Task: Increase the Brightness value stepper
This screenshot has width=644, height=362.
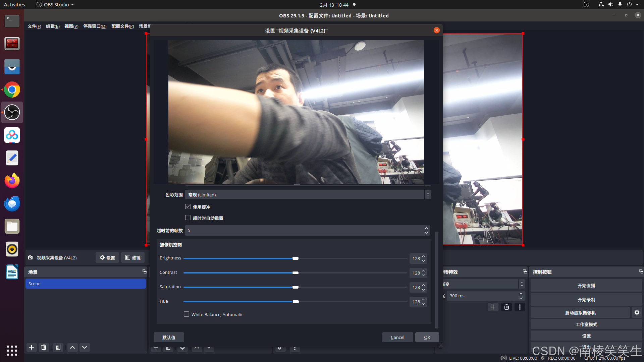Action: point(423,256)
